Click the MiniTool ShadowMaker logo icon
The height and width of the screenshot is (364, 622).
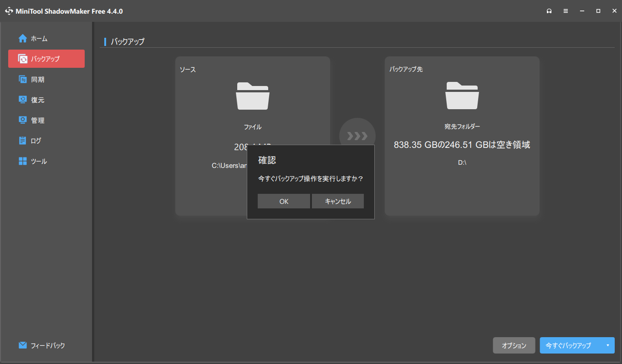9,11
